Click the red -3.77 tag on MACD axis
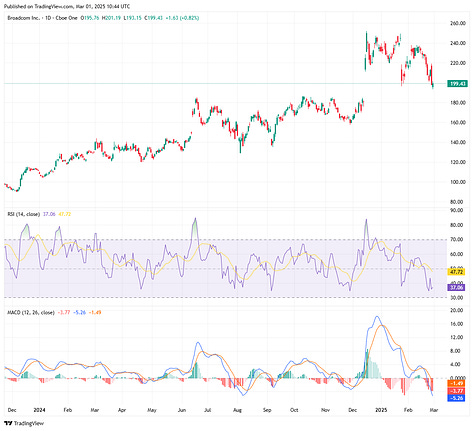The image size is (474, 431). pos(456,391)
